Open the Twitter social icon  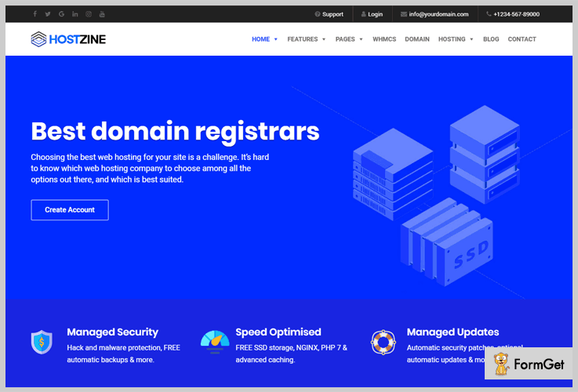pyautogui.click(x=48, y=14)
